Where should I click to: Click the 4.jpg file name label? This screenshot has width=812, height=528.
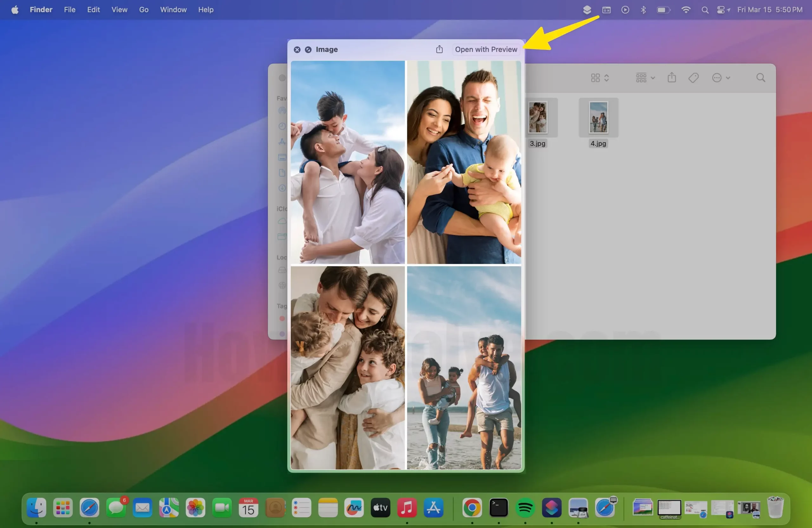(598, 144)
